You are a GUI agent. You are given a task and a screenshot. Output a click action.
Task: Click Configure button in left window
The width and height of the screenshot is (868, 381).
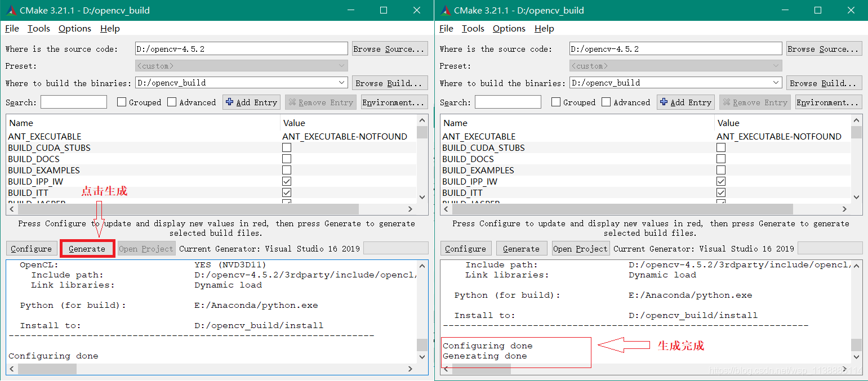click(31, 249)
